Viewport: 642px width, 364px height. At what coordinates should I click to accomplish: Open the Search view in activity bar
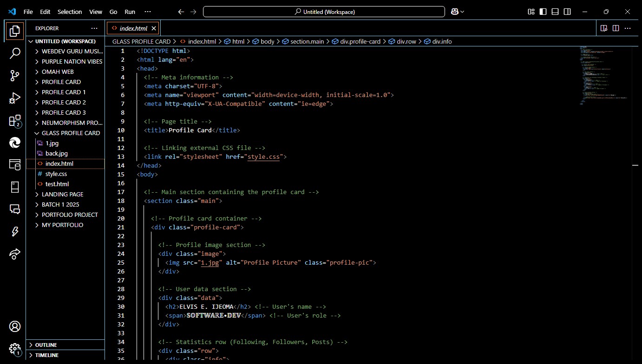pyautogui.click(x=15, y=53)
